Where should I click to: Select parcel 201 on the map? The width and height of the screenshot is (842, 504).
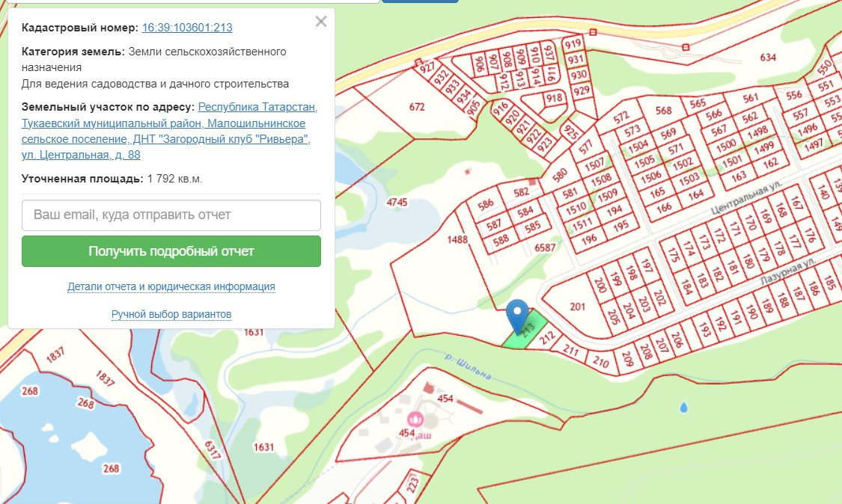click(577, 307)
